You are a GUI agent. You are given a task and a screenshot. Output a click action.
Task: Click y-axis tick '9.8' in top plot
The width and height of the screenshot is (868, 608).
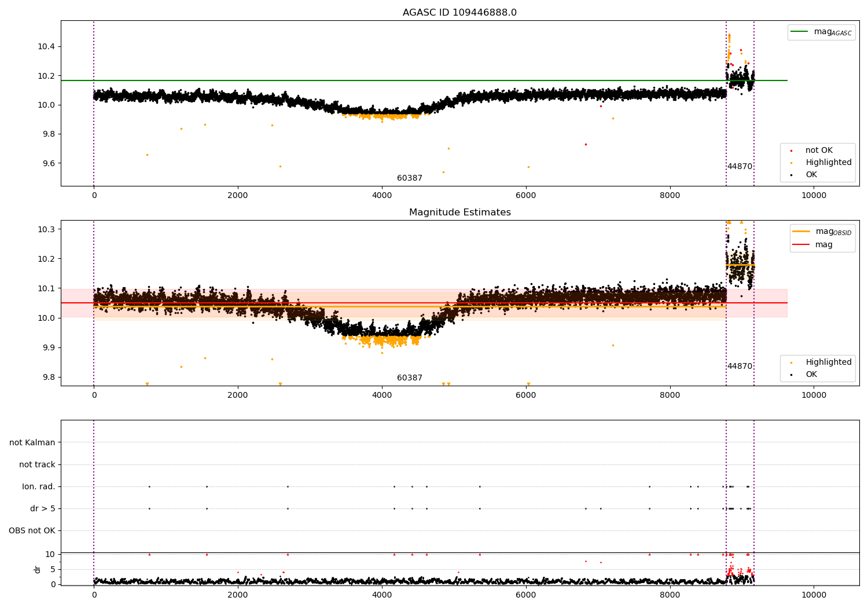pyautogui.click(x=49, y=134)
